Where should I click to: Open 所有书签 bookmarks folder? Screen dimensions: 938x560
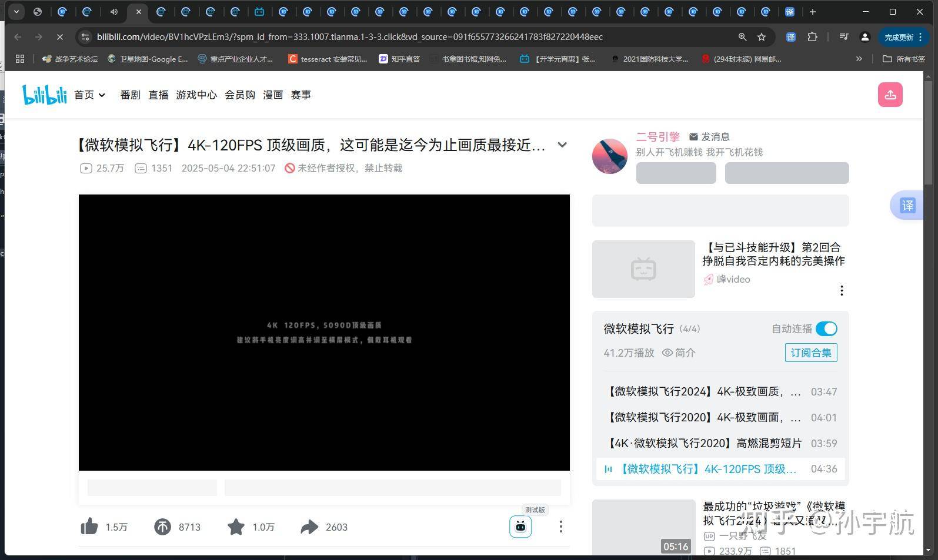point(904,59)
